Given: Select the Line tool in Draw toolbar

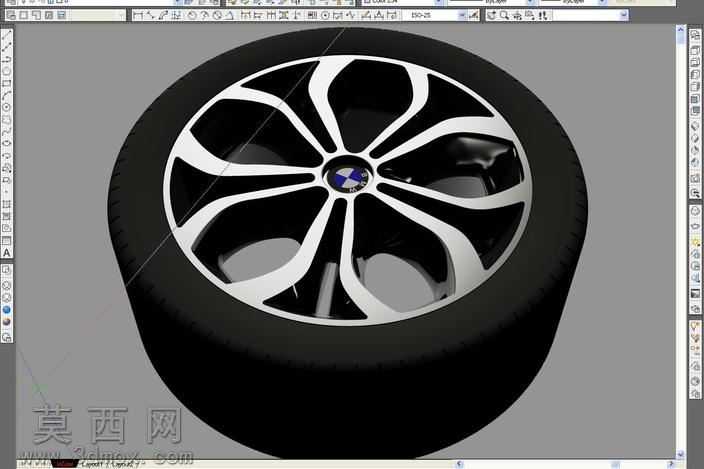Looking at the screenshot, I should click(7, 35).
